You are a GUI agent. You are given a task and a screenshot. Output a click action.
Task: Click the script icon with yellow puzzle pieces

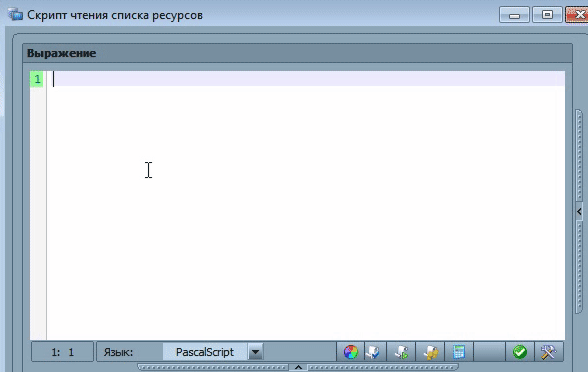click(x=430, y=352)
